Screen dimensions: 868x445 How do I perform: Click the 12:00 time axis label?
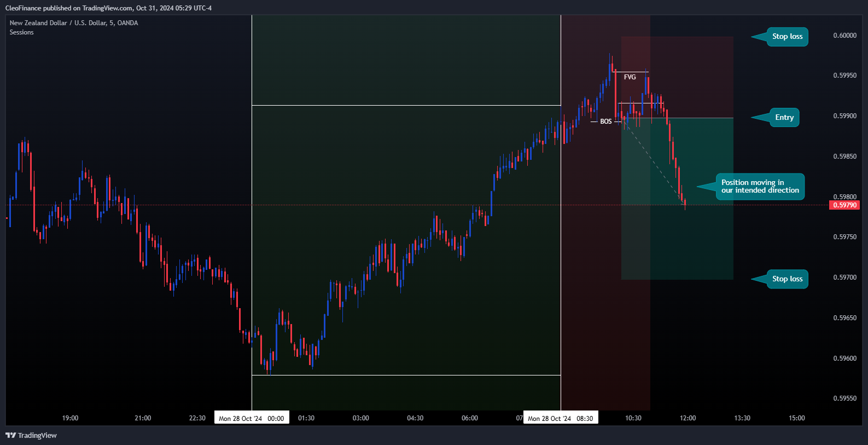(x=688, y=418)
